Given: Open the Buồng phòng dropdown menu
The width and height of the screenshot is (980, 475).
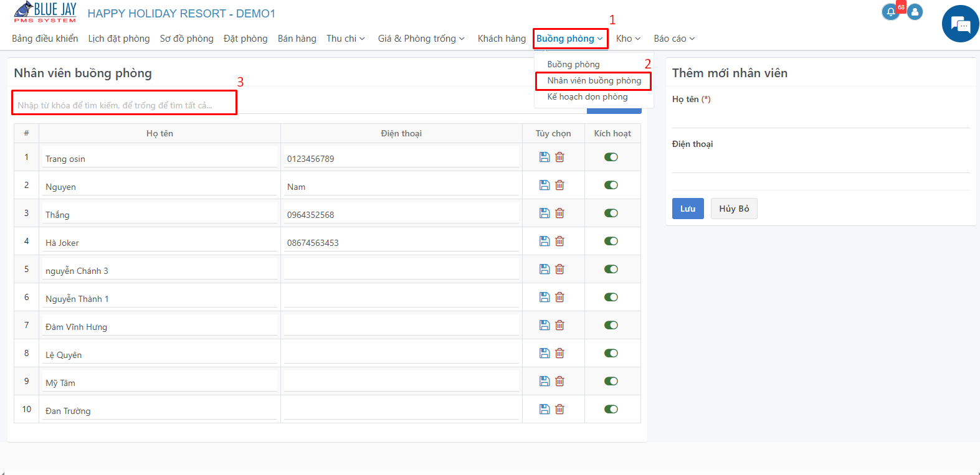Looking at the screenshot, I should point(570,39).
